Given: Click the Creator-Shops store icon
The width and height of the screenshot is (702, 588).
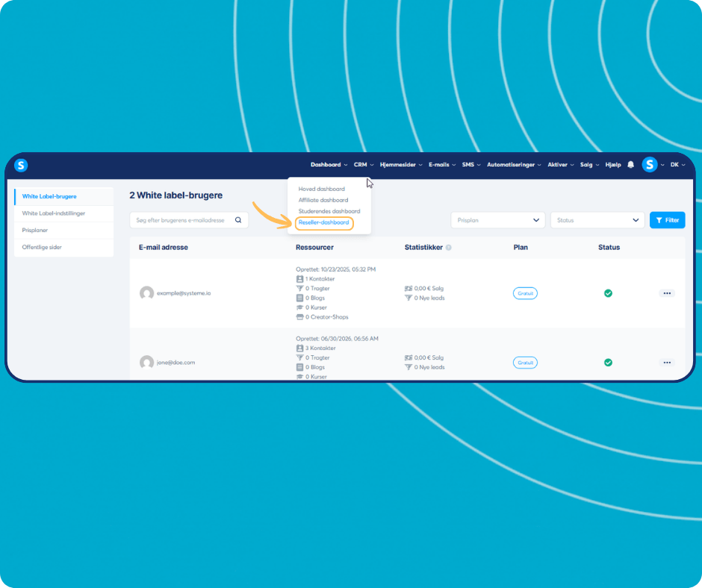Looking at the screenshot, I should (x=300, y=317).
